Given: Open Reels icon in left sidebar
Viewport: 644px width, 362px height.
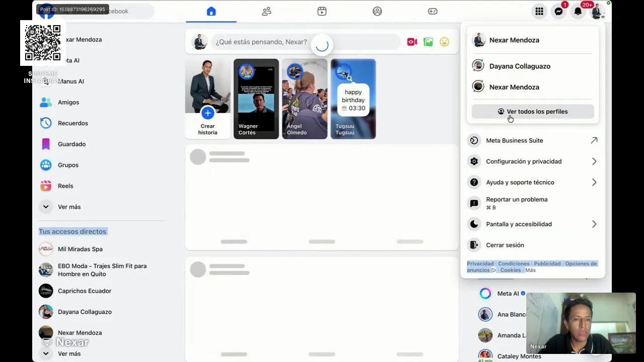Looking at the screenshot, I should 46,186.
